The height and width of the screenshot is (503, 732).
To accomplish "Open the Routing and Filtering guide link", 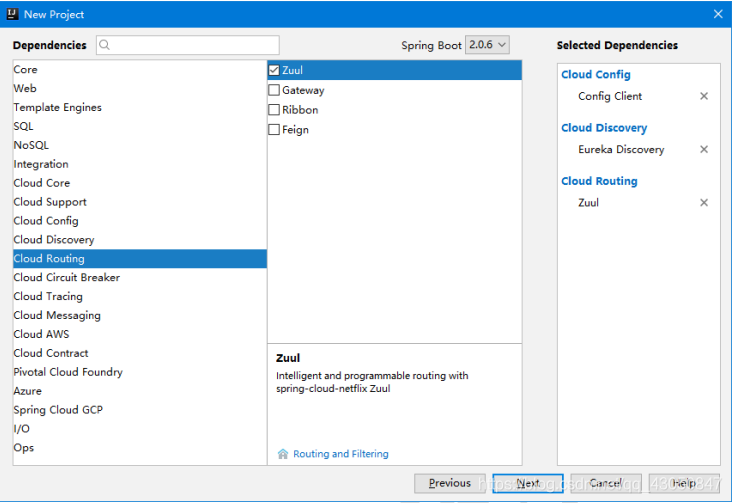I will click(x=341, y=454).
